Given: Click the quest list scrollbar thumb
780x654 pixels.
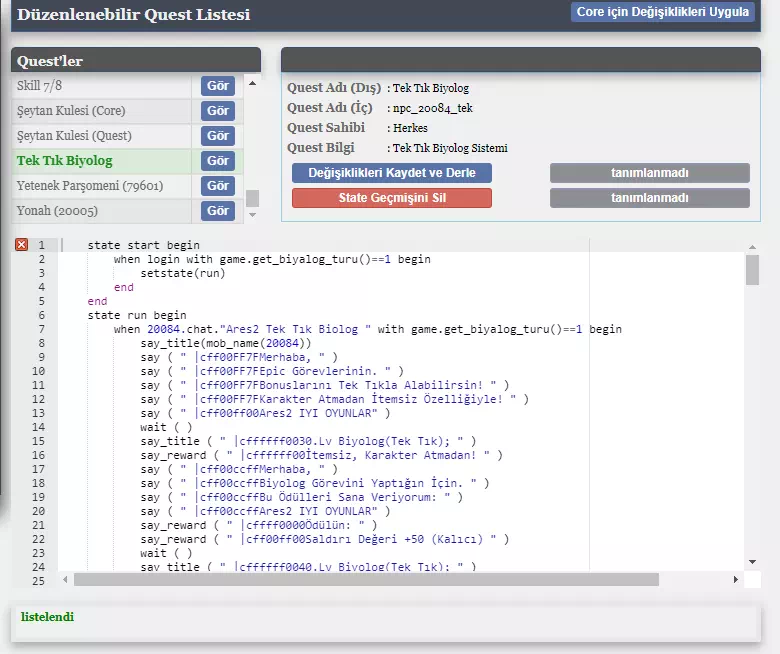Looking at the screenshot, I should click(252, 198).
